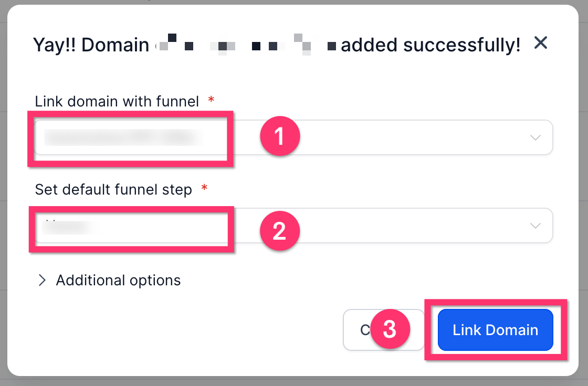Click the Link Domain button
Image resolution: width=588 pixels, height=386 pixels.
495,330
